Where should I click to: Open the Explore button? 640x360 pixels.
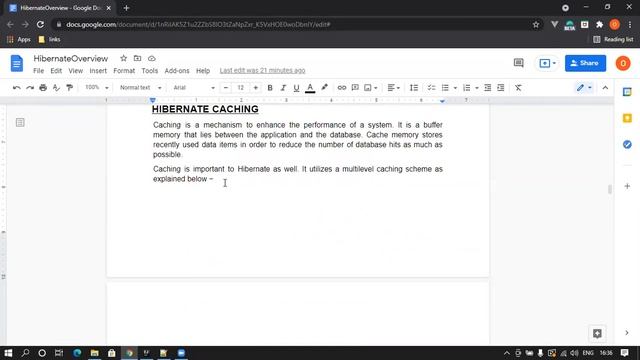(597, 333)
